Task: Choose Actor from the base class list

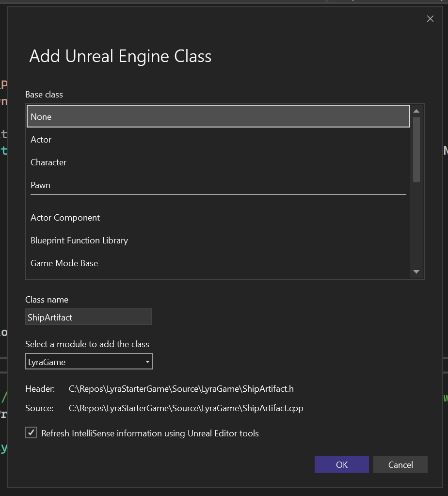Action: (218, 140)
